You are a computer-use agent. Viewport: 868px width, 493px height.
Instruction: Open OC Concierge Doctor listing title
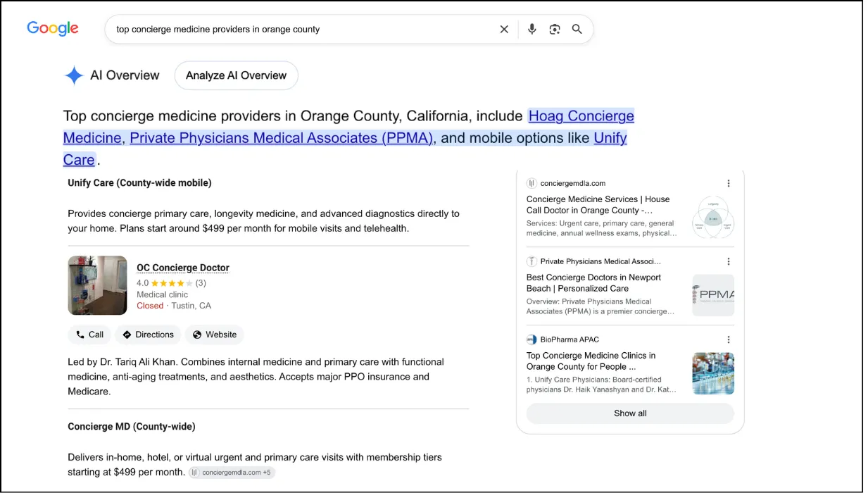tap(183, 268)
